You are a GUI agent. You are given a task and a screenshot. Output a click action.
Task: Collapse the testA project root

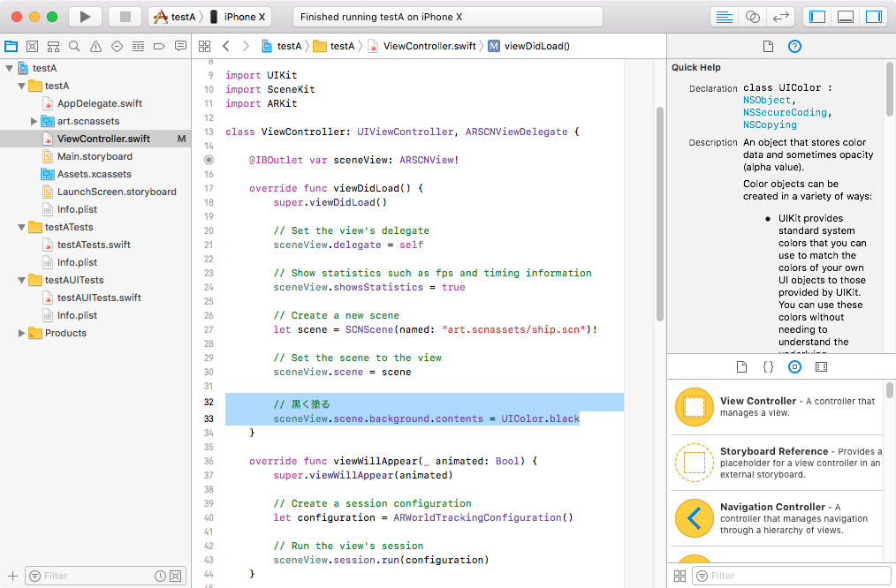tap(9, 68)
